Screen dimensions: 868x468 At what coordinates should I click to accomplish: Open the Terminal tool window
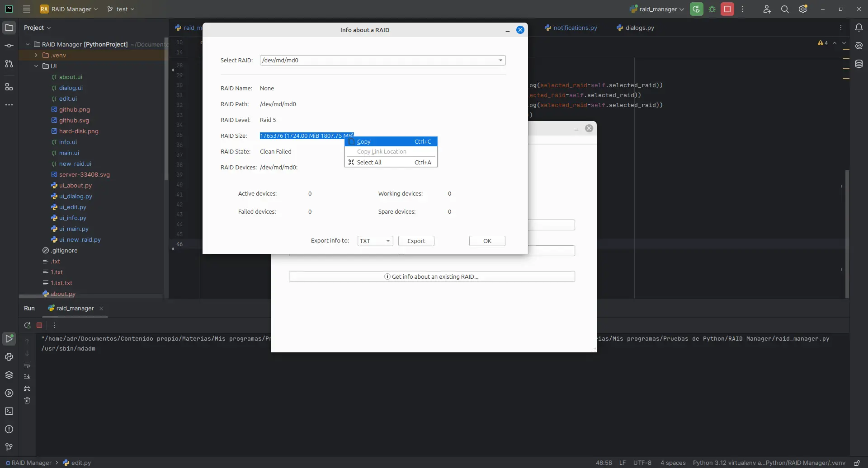9,412
